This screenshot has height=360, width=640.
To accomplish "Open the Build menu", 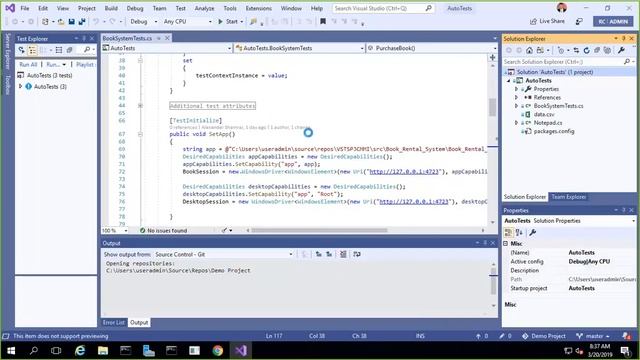I will 111,8.
